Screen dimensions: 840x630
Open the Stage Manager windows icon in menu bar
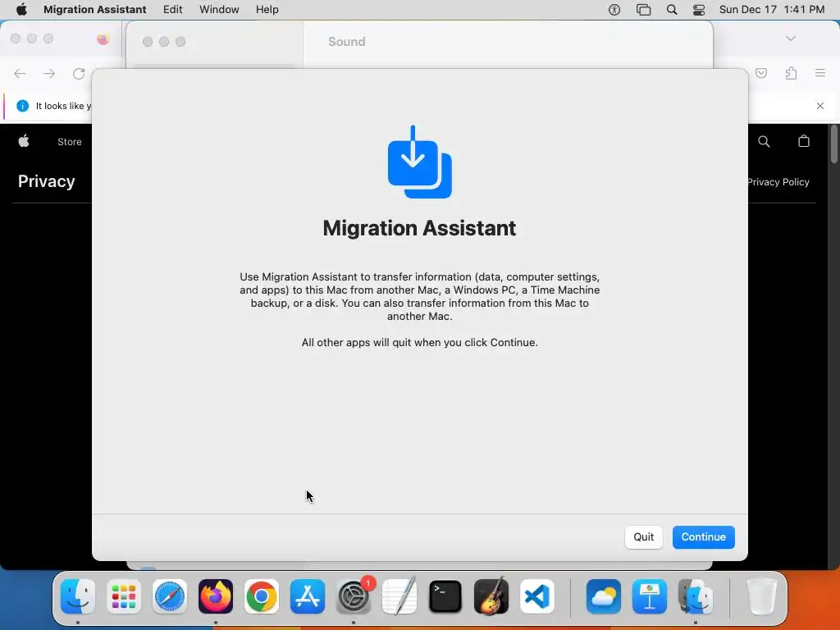[x=643, y=10]
